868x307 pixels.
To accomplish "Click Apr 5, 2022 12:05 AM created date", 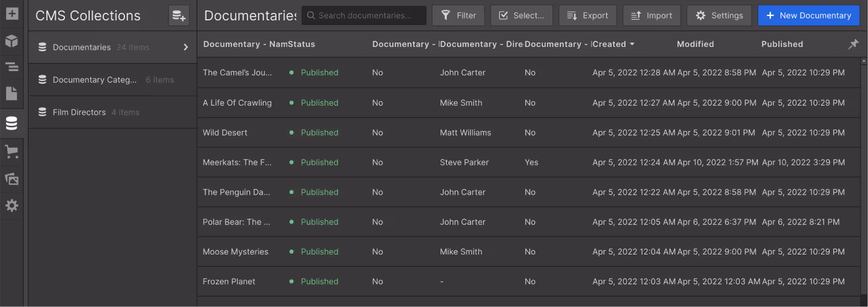I will pos(634,222).
